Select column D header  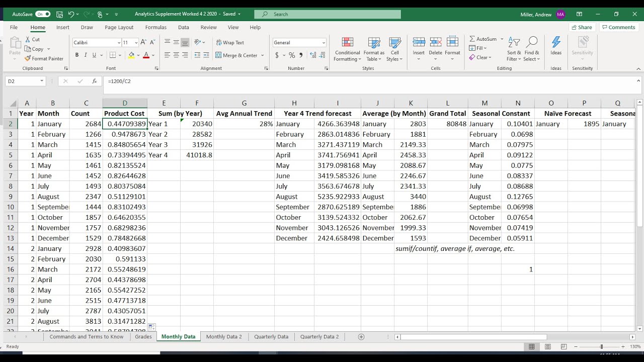point(125,103)
